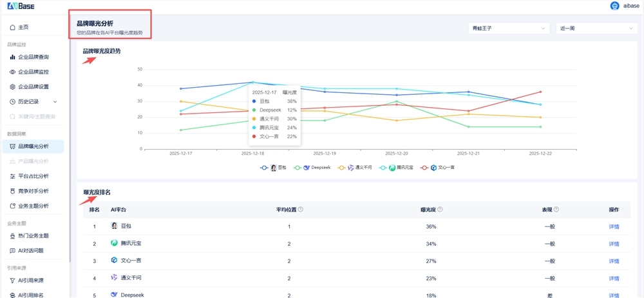Toggle the 豆包 series in chart legend
Screen dimensions: 644x298
tap(278, 168)
